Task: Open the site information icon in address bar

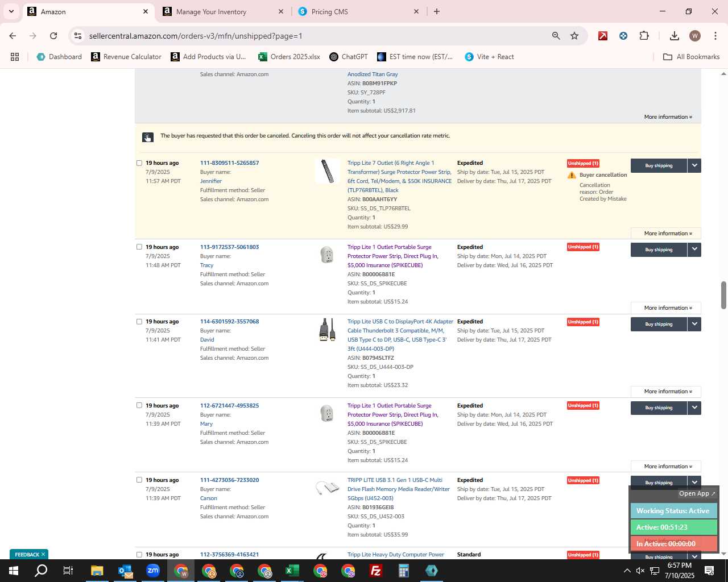Action: tap(78, 36)
